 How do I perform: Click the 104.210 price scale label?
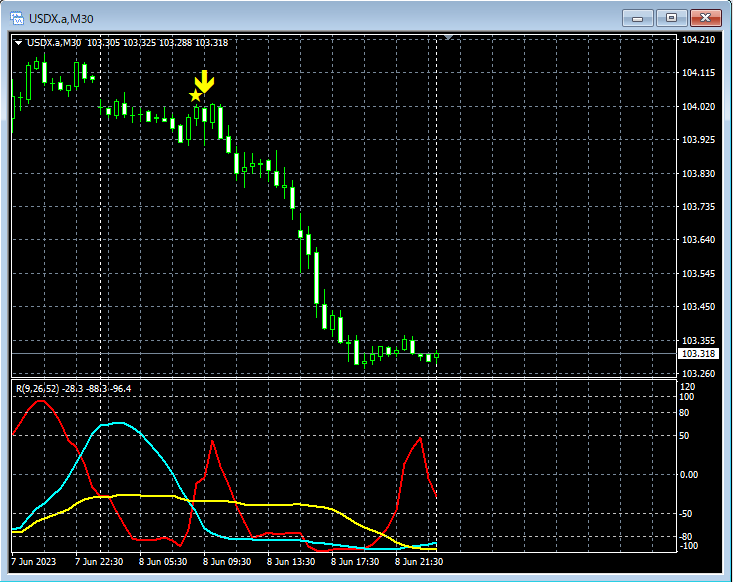click(x=698, y=40)
